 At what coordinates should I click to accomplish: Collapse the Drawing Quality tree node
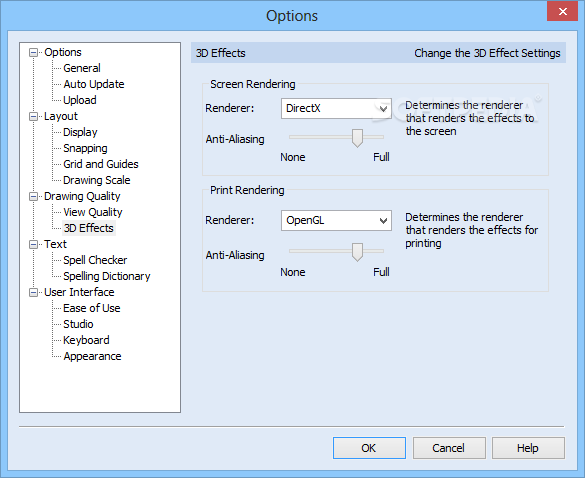(x=34, y=197)
